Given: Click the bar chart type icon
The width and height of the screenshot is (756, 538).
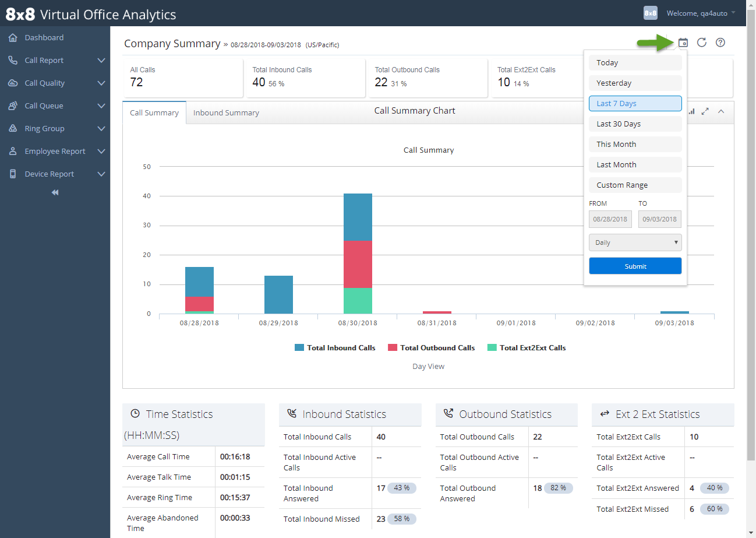Looking at the screenshot, I should [691, 111].
